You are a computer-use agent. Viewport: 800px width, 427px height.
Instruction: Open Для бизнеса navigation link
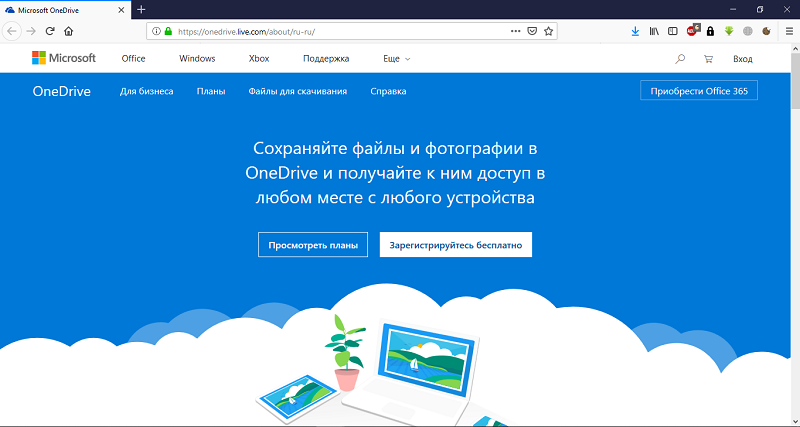click(146, 91)
